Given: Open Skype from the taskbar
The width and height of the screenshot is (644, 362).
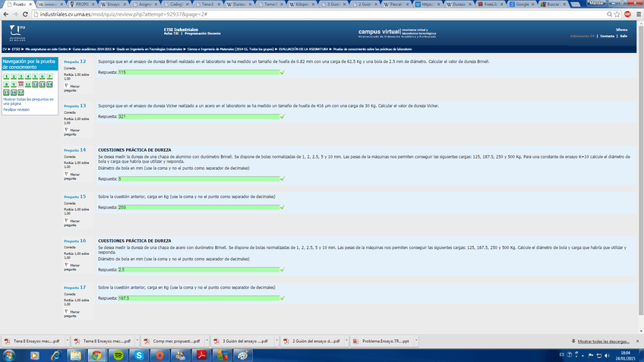Looking at the screenshot, I should point(139,355).
